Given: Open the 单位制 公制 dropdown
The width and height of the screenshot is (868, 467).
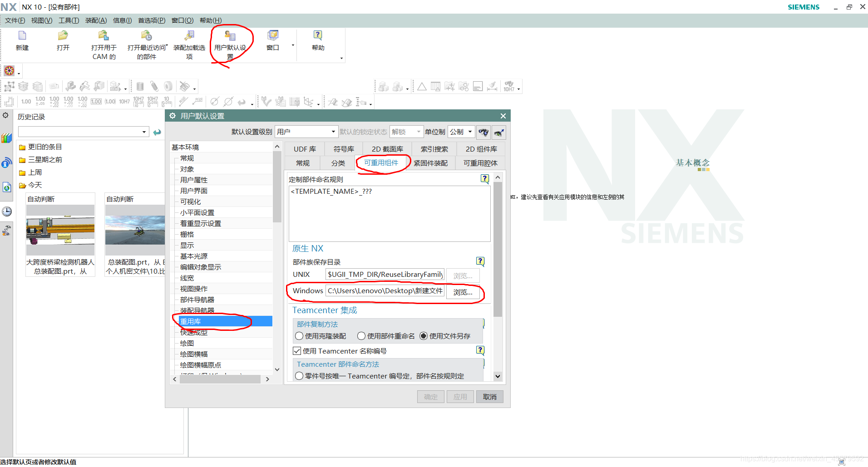Looking at the screenshot, I should [461, 132].
